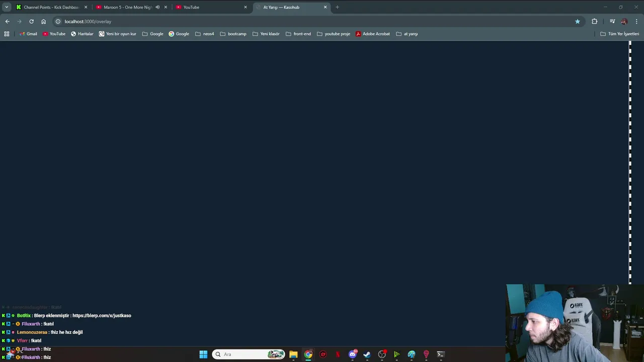Open the Haritalar bookmark

coord(82,34)
